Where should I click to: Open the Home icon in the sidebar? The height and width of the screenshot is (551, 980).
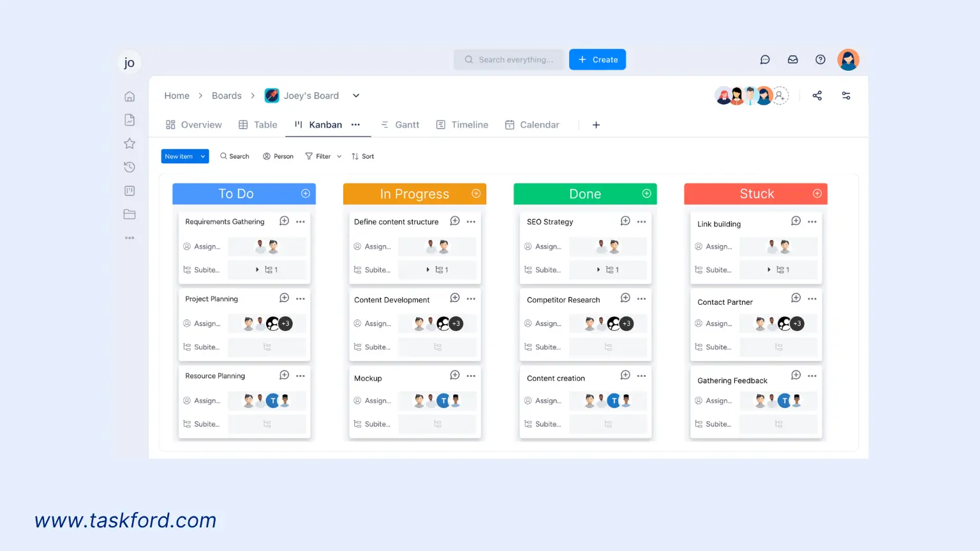click(130, 96)
